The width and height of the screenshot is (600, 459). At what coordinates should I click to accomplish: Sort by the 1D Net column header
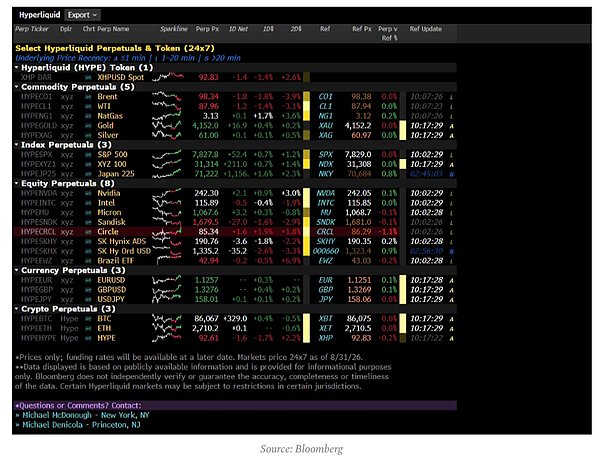tap(238, 29)
